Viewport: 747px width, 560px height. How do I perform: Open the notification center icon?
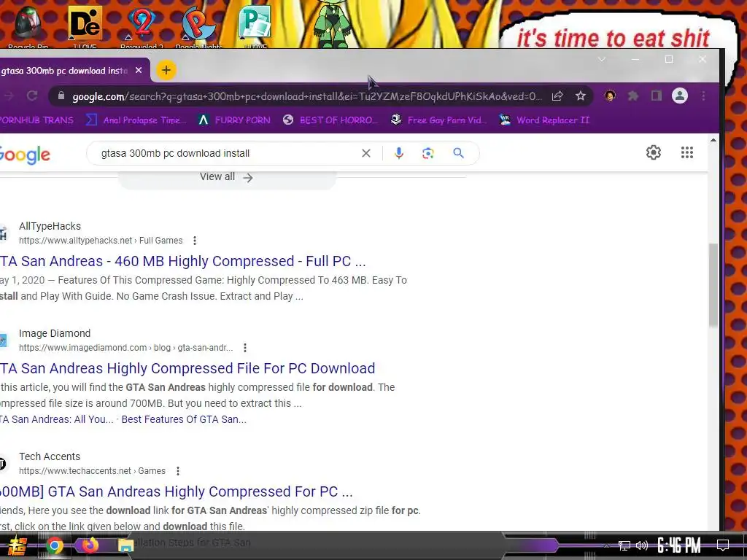(x=723, y=545)
